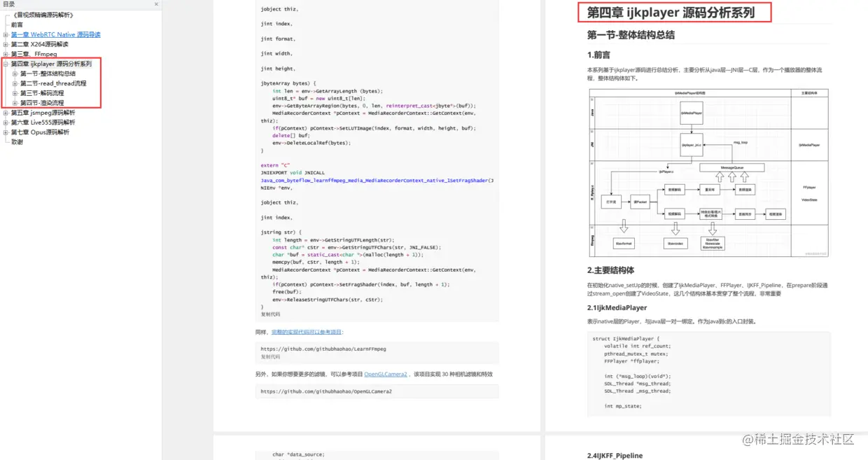
Task: Click the extern "C" code line
Action: click(275, 165)
